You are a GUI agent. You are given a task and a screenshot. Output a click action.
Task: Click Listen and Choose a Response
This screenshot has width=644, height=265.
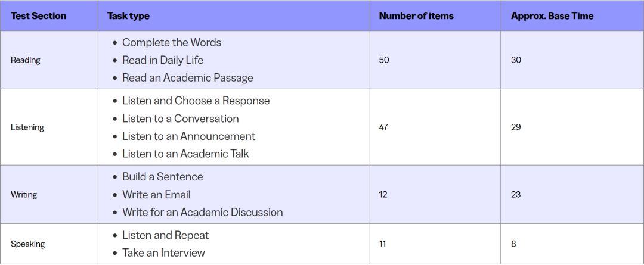[196, 101]
